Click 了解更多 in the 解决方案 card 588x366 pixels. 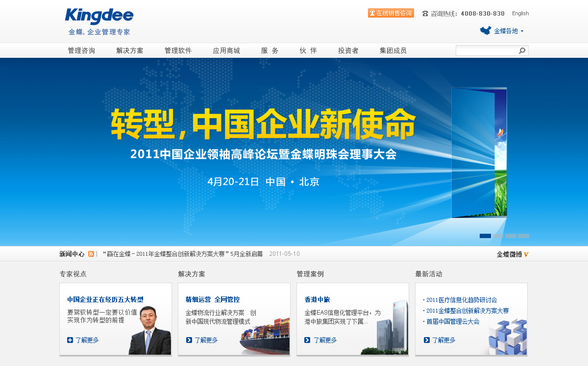[x=206, y=340]
